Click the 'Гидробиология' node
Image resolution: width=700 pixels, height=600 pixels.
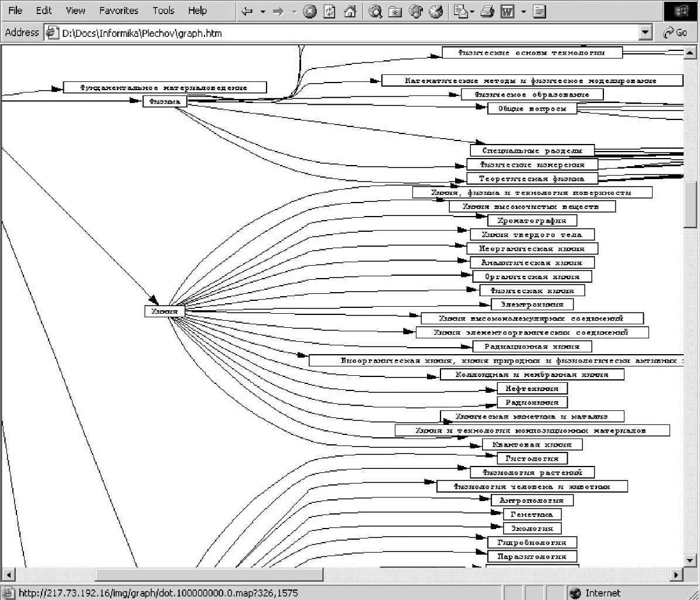tap(532, 543)
